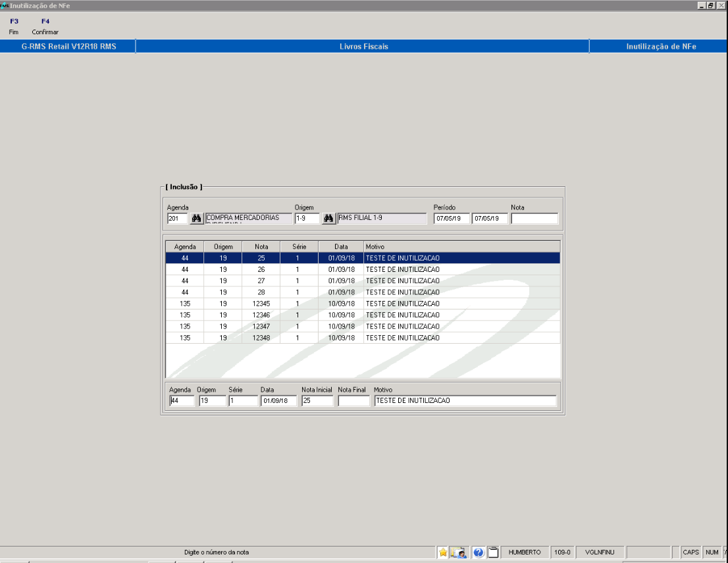Open the help question mark icon
This screenshot has height=563, width=728.
pos(479,552)
